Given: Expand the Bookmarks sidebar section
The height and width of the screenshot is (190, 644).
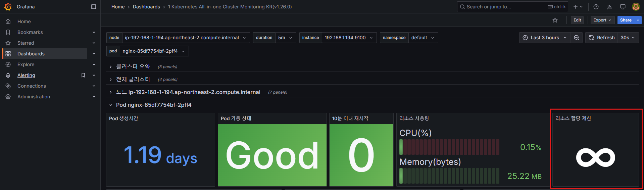Looking at the screenshot, I should (94, 32).
